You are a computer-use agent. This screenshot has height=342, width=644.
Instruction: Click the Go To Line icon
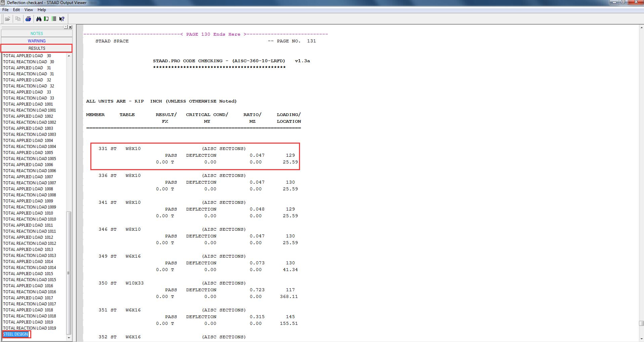point(46,19)
